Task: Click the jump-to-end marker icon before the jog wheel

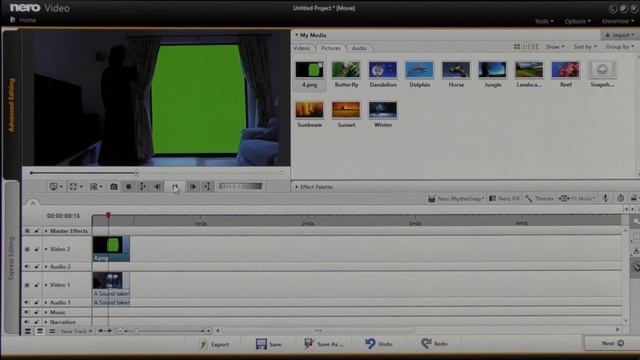Action: 208,187
